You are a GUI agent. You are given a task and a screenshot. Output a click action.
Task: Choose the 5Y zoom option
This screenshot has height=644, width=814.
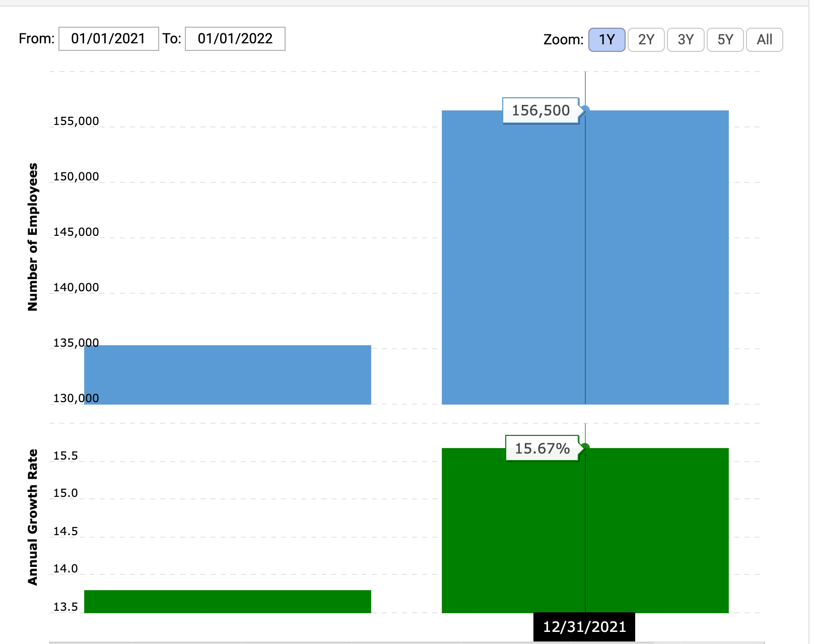coord(725,40)
